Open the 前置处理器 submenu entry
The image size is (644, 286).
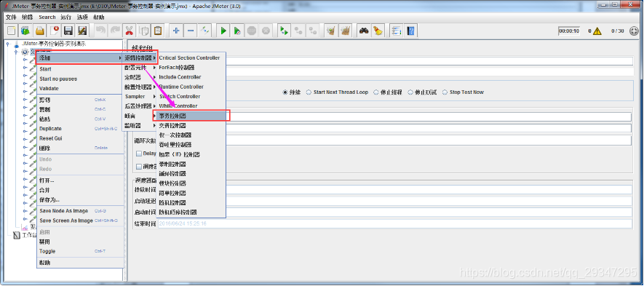(140, 87)
